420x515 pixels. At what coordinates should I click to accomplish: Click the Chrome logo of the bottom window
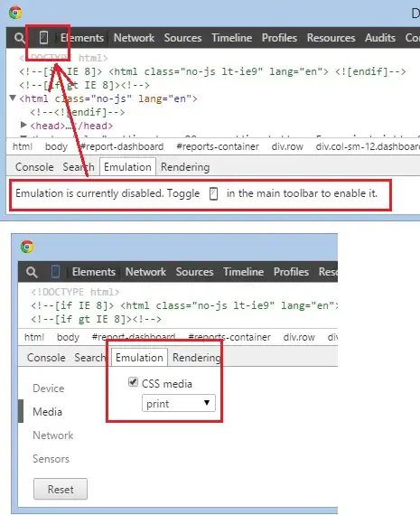pyautogui.click(x=27, y=247)
